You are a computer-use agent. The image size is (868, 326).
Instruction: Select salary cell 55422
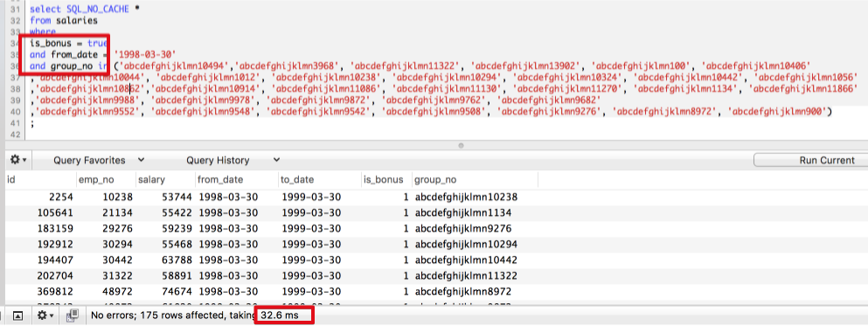click(177, 212)
